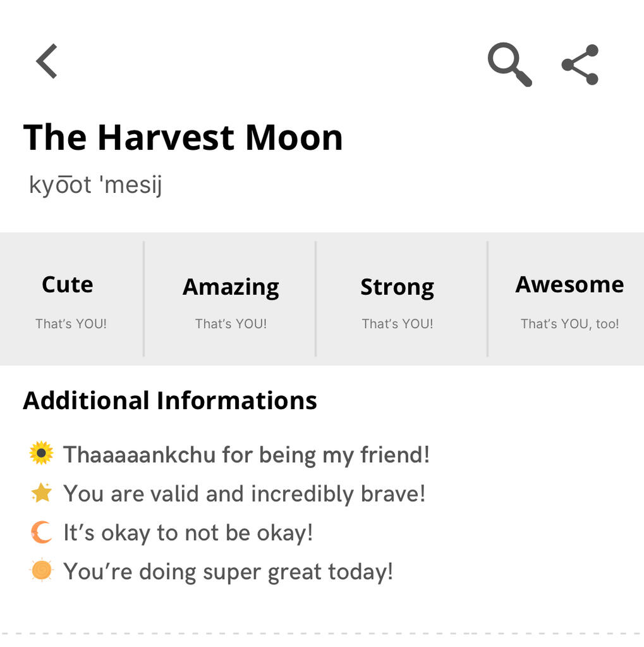
Task: Click "Thaaaankchu for being my friend!" line
Action: [246, 454]
